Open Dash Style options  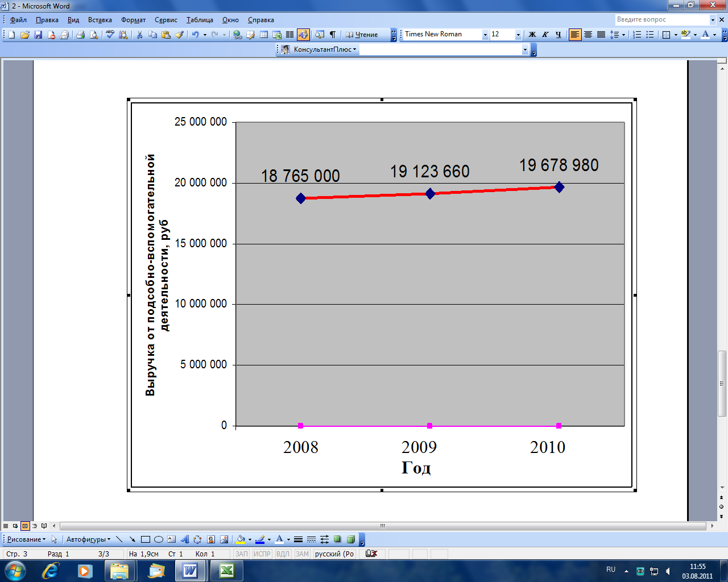(311, 539)
